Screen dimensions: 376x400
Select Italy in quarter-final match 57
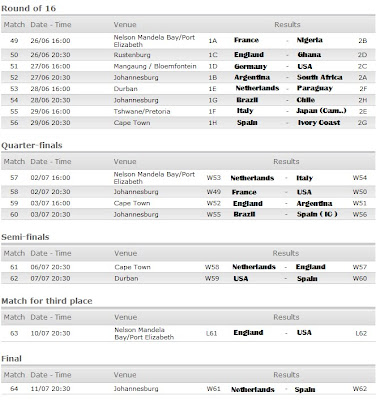(305, 178)
